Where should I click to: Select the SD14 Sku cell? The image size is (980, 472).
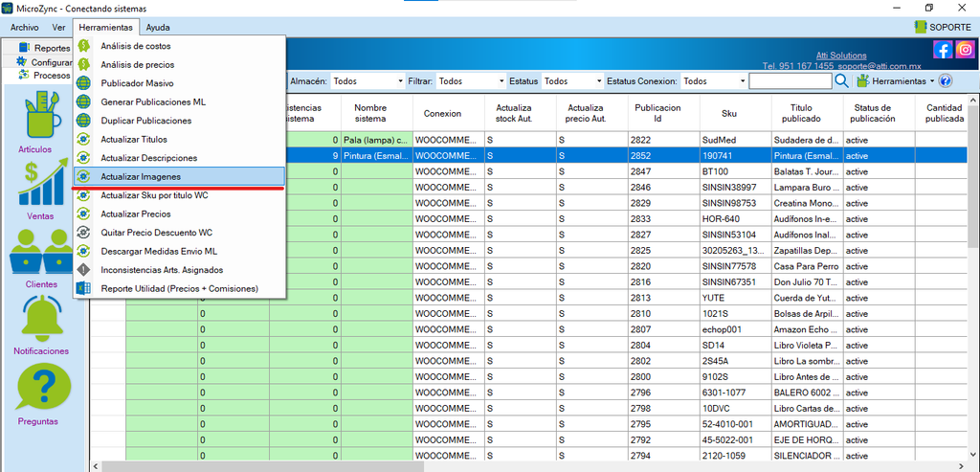click(x=736, y=345)
